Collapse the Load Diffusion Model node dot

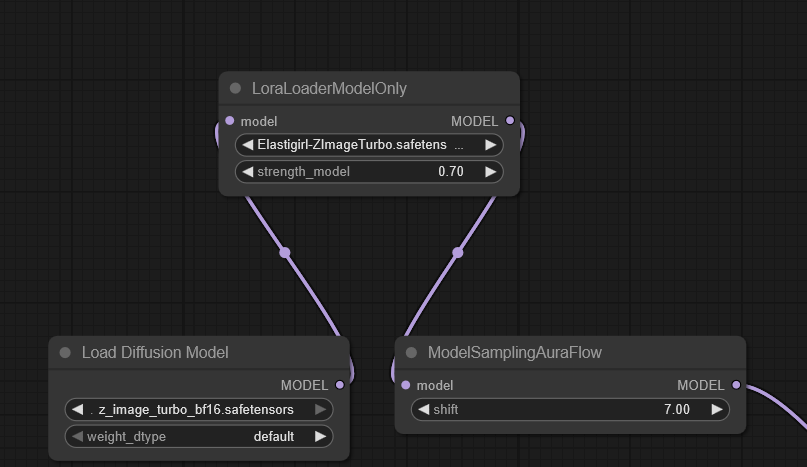tap(65, 352)
